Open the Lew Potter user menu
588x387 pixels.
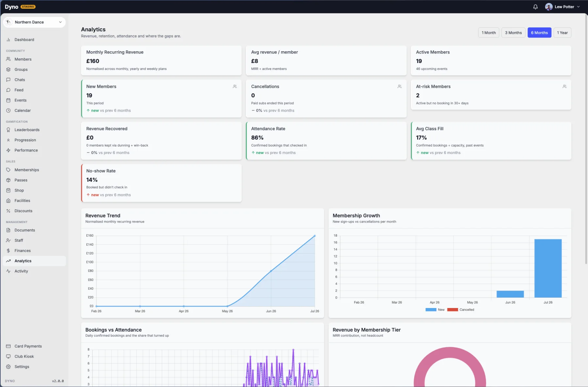point(563,7)
